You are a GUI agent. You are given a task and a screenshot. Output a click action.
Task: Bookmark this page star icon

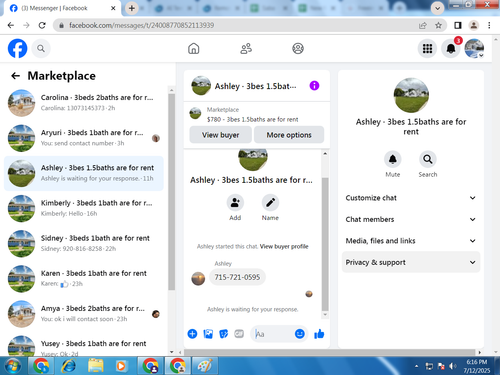[438, 25]
